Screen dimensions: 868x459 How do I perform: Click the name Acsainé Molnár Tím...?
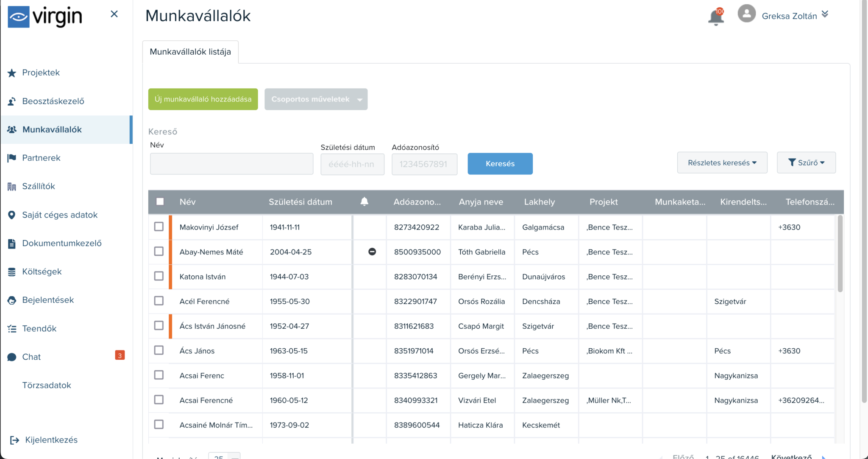click(x=216, y=425)
